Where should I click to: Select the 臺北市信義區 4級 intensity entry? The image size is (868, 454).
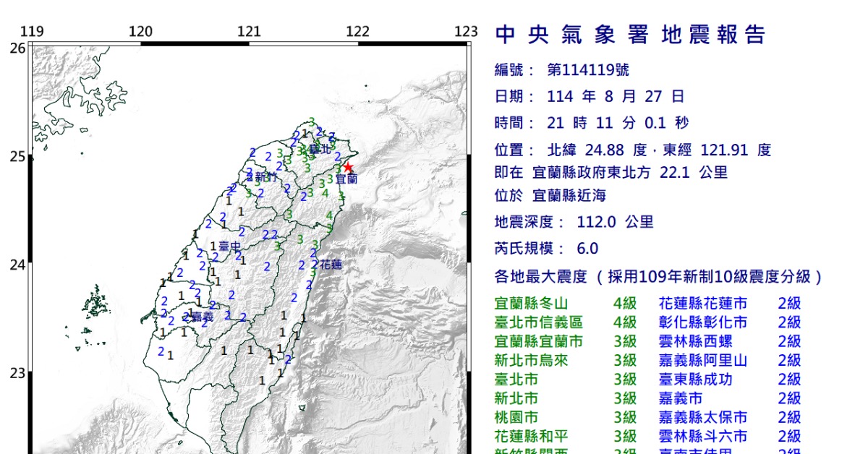click(x=566, y=322)
